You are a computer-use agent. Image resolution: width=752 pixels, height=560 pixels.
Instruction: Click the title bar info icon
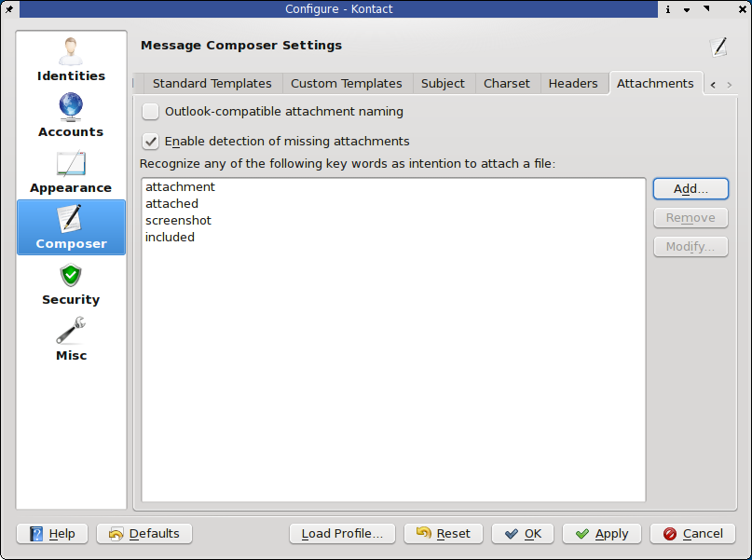pos(668,9)
